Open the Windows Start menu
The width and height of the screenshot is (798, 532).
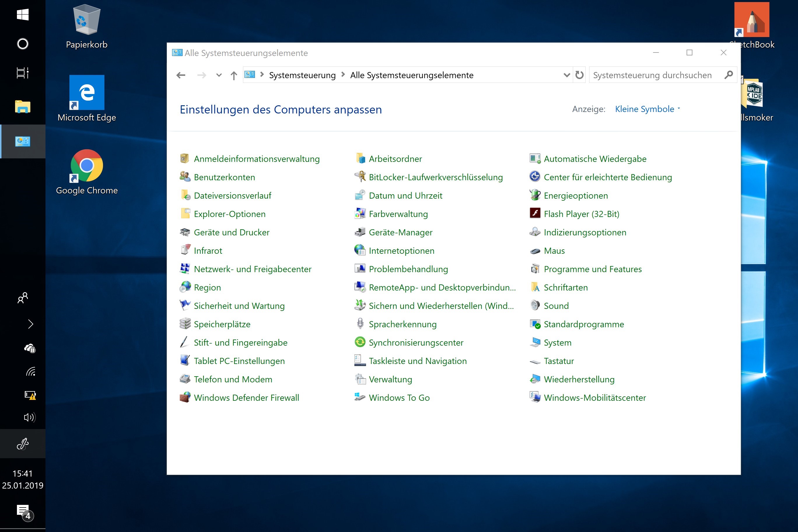22,15
